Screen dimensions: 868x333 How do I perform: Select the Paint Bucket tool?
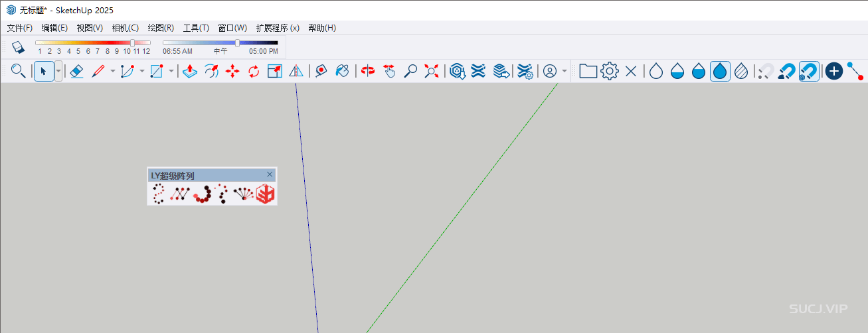point(343,71)
